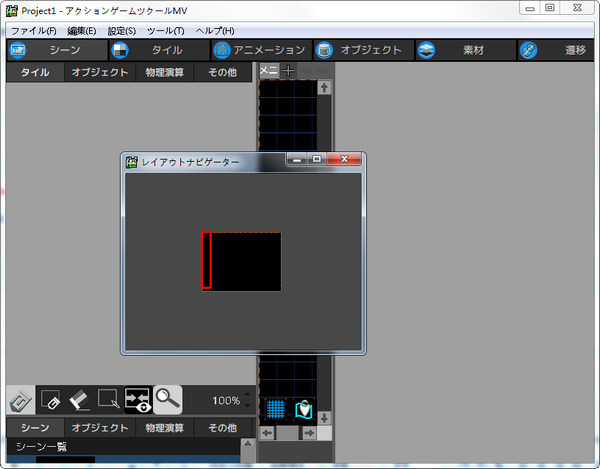The image size is (600, 469).
Task: Click the right arrow history icon above scene
Action: (x=323, y=71)
